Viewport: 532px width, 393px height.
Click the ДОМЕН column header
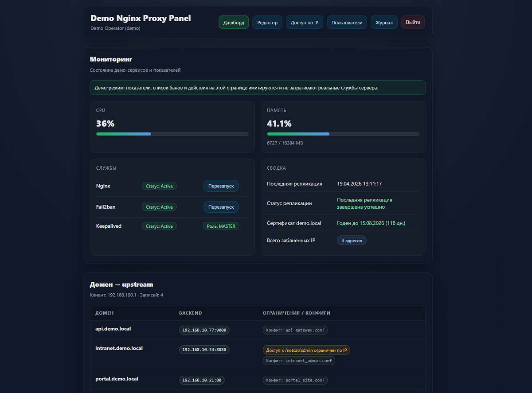[104, 313]
